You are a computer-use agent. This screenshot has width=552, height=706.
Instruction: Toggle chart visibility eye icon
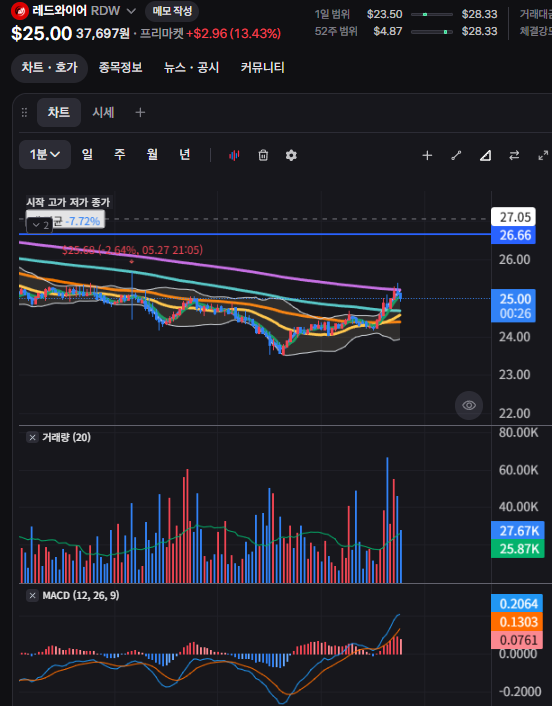(x=469, y=405)
